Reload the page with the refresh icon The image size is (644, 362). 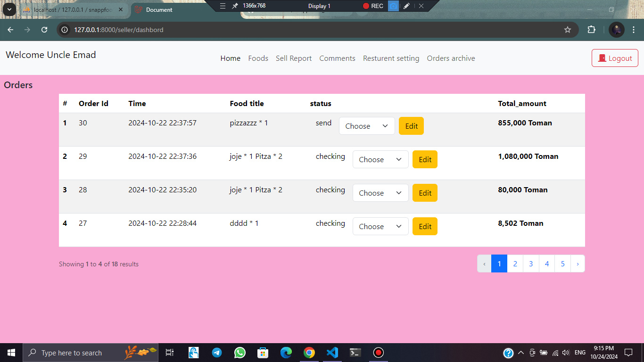[44, 30]
